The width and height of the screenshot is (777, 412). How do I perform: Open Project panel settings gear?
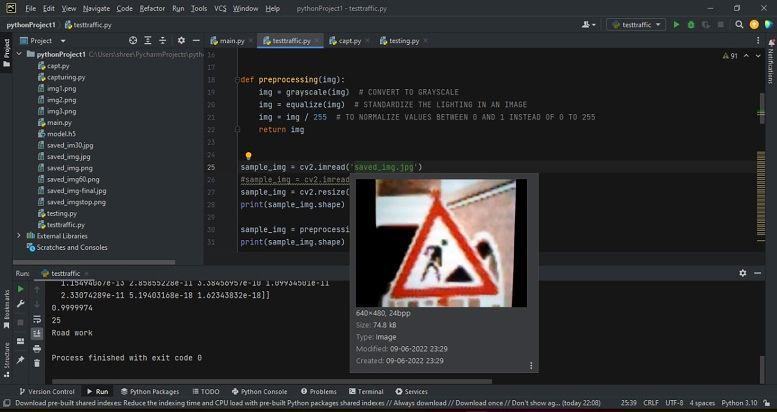point(181,41)
